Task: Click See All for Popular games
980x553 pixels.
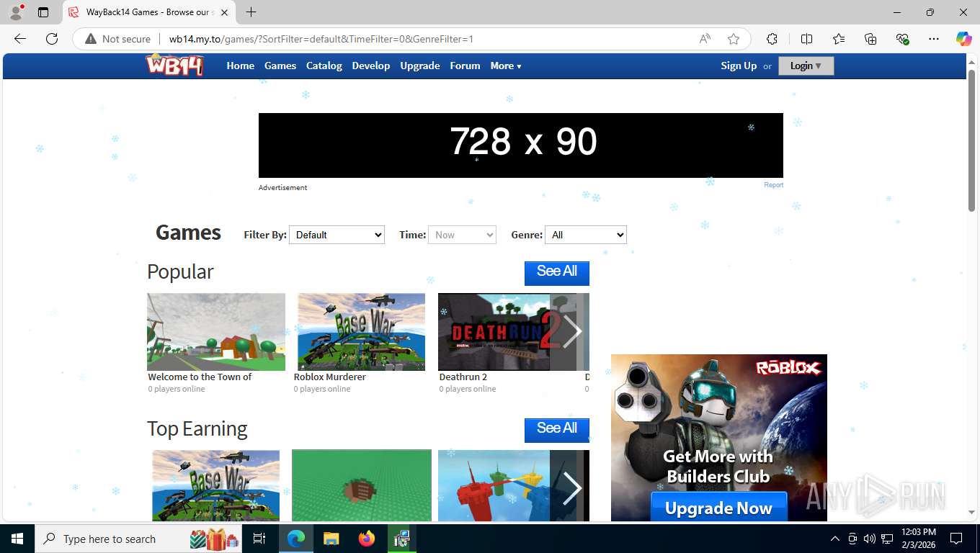Action: coord(557,272)
